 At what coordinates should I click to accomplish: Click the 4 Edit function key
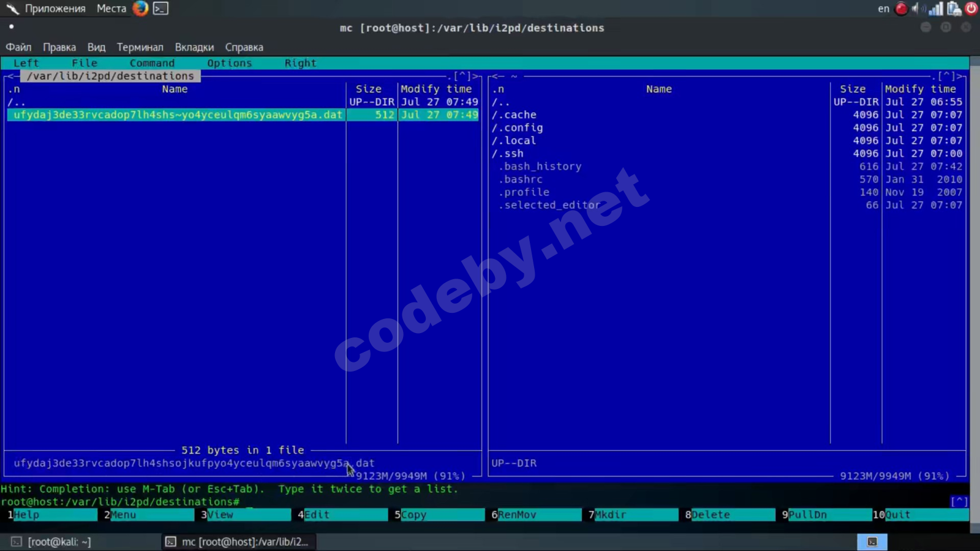tap(342, 515)
